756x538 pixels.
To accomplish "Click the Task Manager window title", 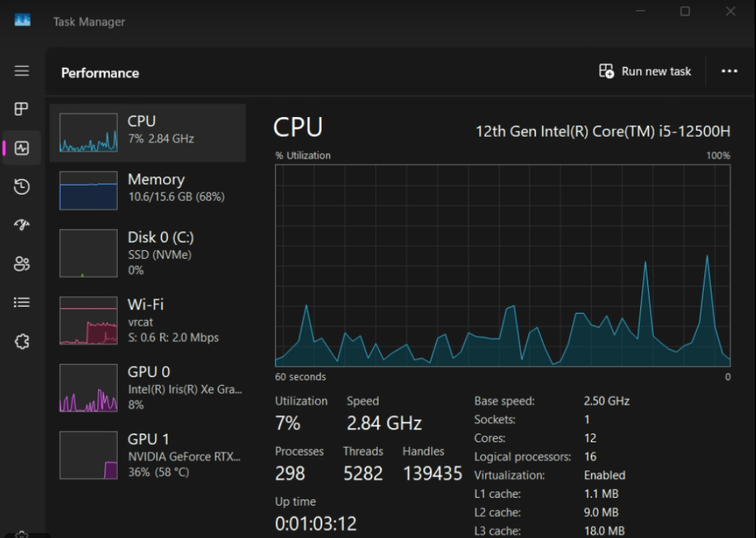I will [x=89, y=22].
